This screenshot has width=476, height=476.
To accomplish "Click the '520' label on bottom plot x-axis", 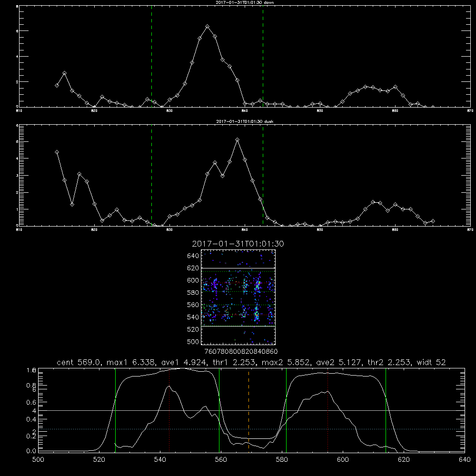I will [99, 460].
